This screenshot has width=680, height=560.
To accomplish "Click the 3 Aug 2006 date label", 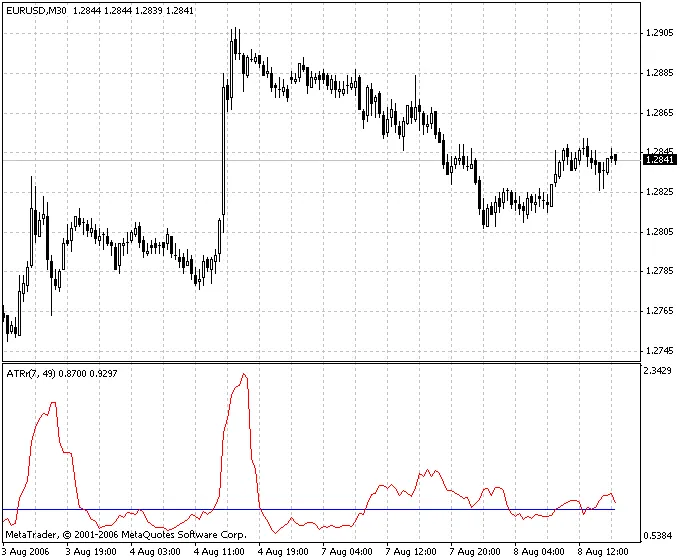I will tap(27, 551).
